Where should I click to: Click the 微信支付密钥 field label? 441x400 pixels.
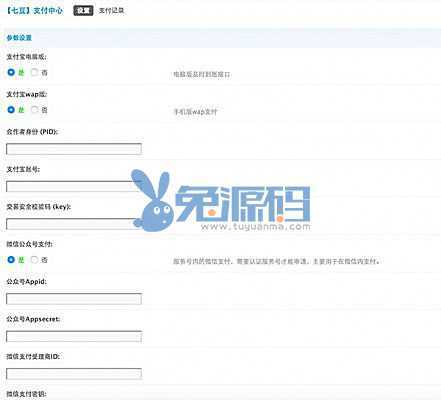click(x=26, y=394)
